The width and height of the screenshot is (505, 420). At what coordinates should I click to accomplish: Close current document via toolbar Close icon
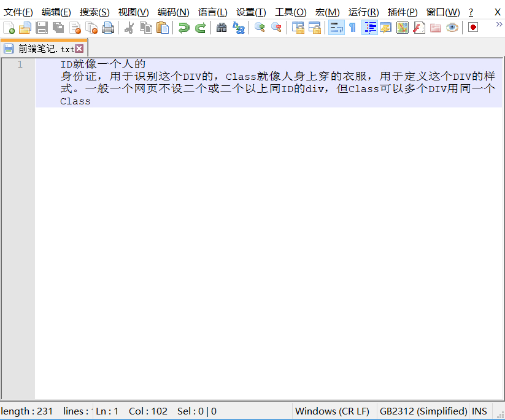[75, 28]
